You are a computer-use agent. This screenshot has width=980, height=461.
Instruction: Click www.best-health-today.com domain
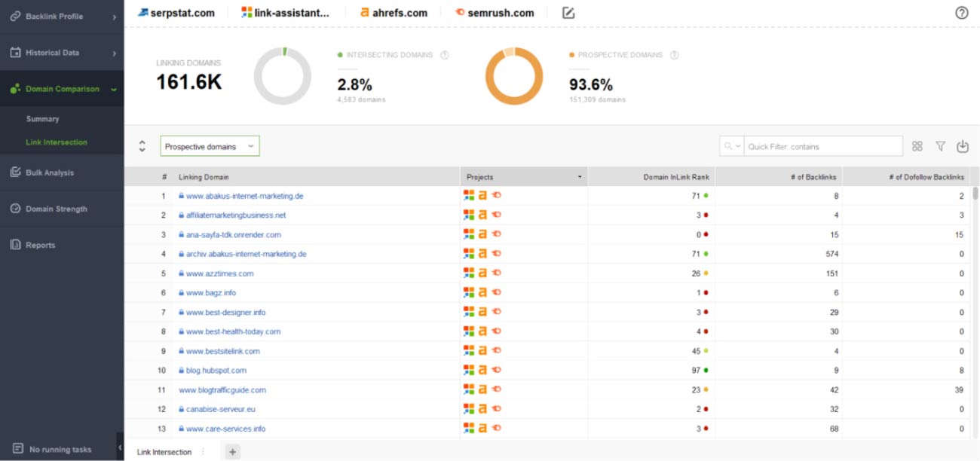233,331
